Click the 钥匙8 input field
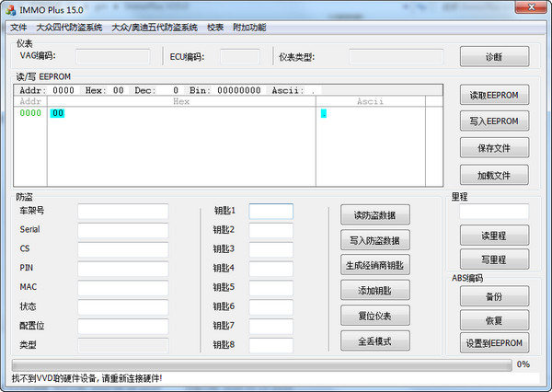The width and height of the screenshot is (552, 392). pos(270,345)
